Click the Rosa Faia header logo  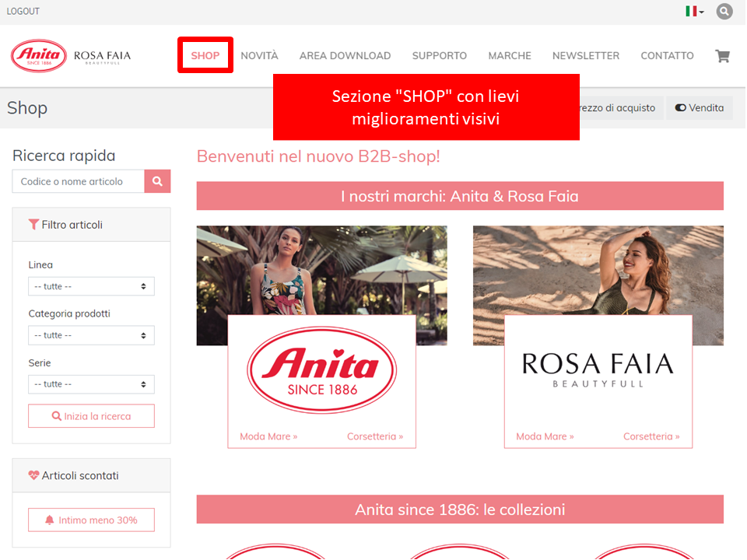[102, 56]
